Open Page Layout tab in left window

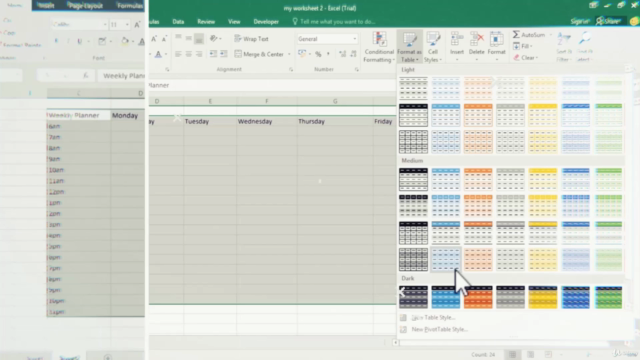[85, 6]
